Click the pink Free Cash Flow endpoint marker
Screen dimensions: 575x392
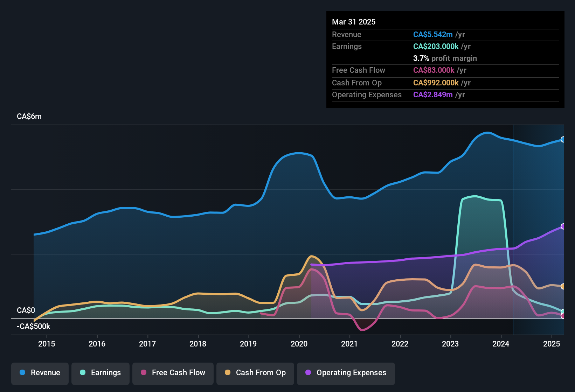pos(563,316)
